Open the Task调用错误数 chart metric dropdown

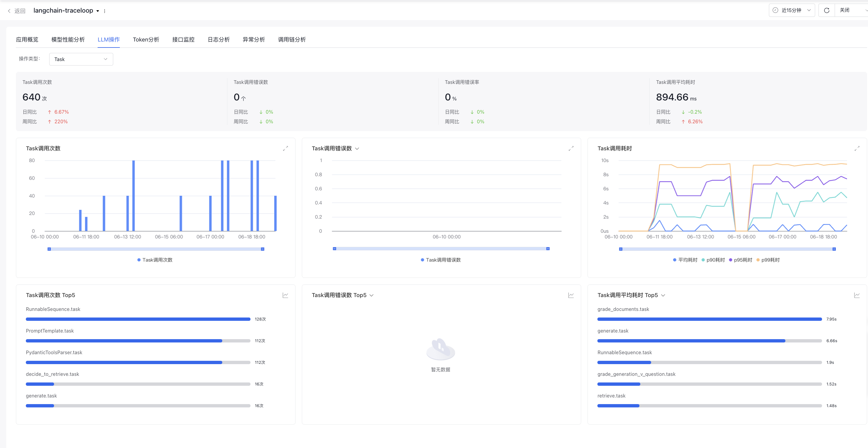[x=357, y=149]
